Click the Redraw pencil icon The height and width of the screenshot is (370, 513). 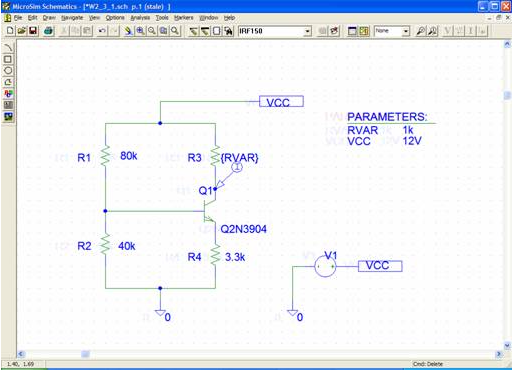tap(128, 31)
